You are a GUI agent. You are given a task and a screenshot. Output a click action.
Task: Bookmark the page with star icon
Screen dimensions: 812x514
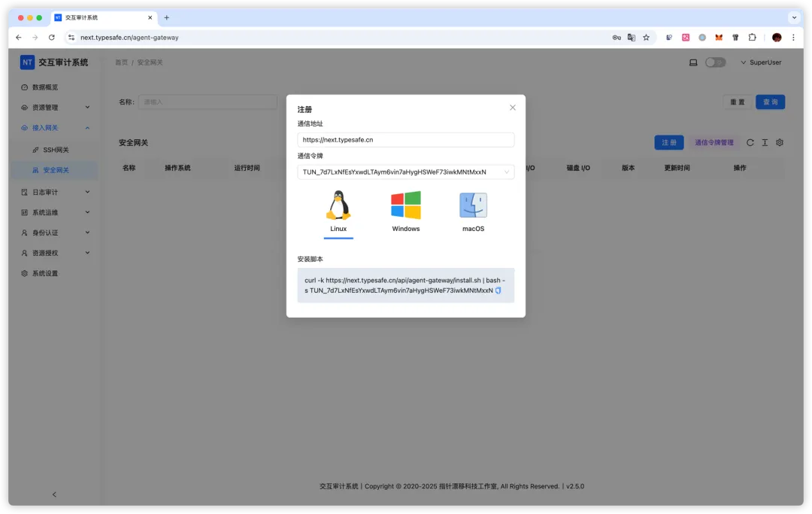(646, 38)
